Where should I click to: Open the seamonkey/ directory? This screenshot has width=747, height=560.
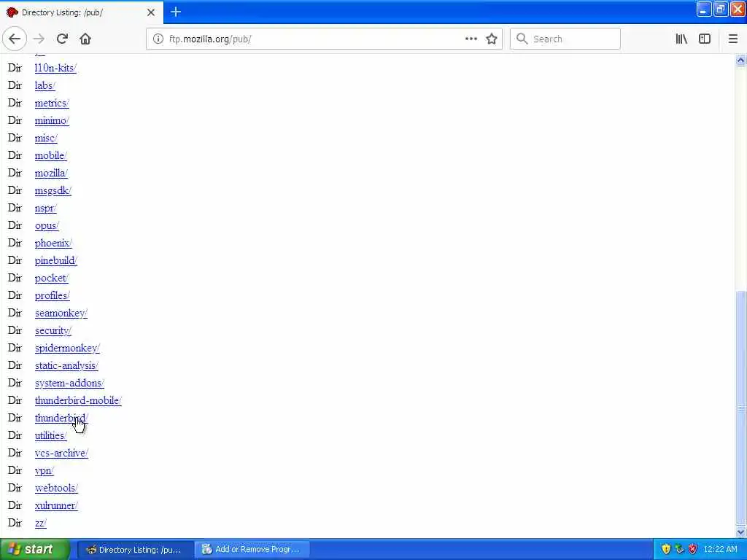[x=61, y=314]
